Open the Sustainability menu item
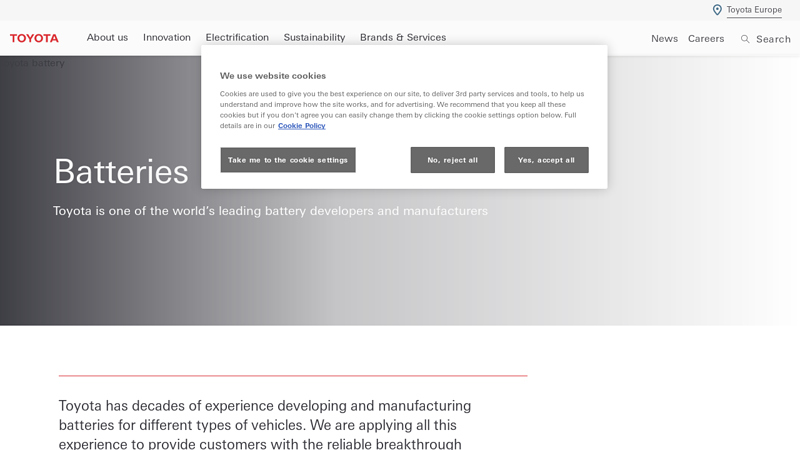Viewport: 800px width, 450px height. click(314, 37)
